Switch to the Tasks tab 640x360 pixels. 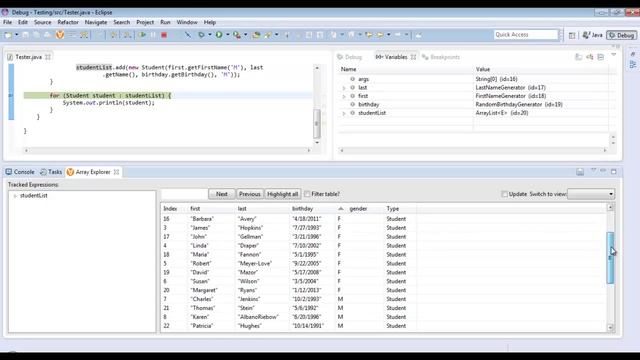[51, 172]
